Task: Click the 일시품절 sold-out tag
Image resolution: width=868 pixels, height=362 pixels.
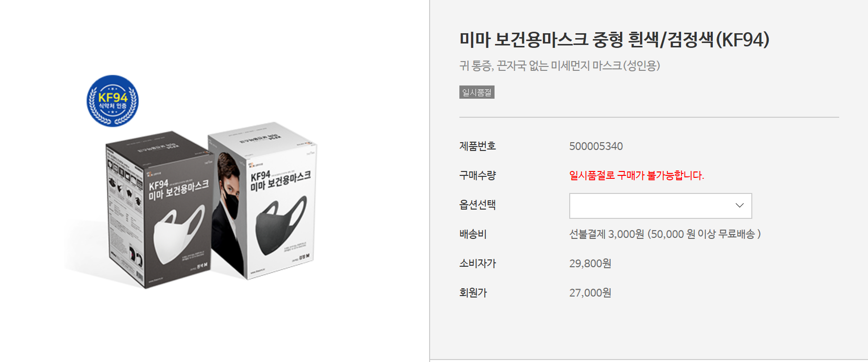Action: click(477, 92)
